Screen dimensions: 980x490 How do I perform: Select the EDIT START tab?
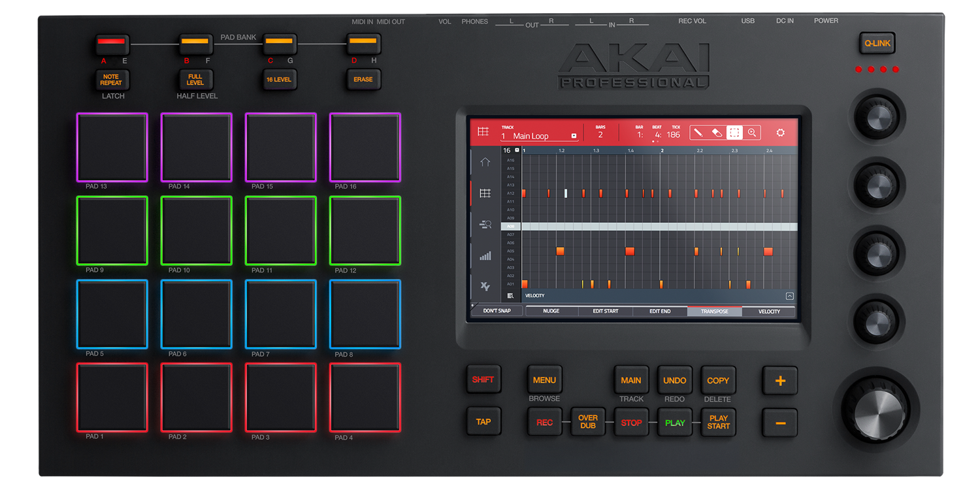606,311
